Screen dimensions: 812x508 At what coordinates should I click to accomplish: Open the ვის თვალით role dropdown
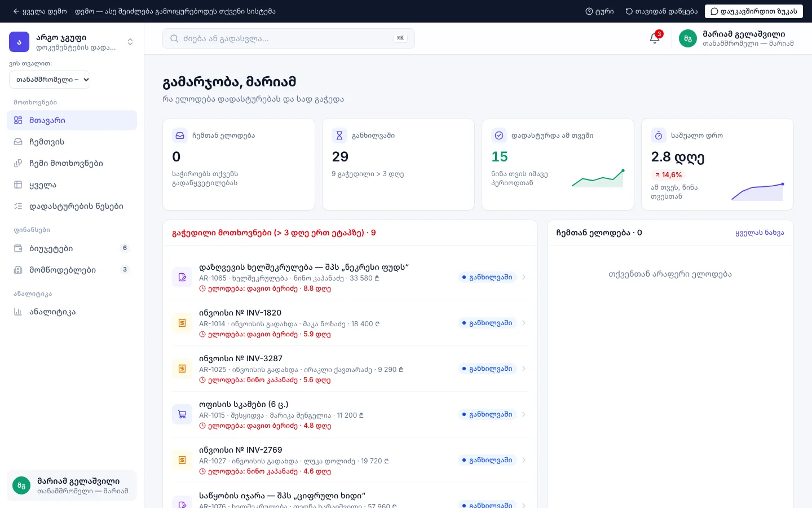[x=50, y=80]
